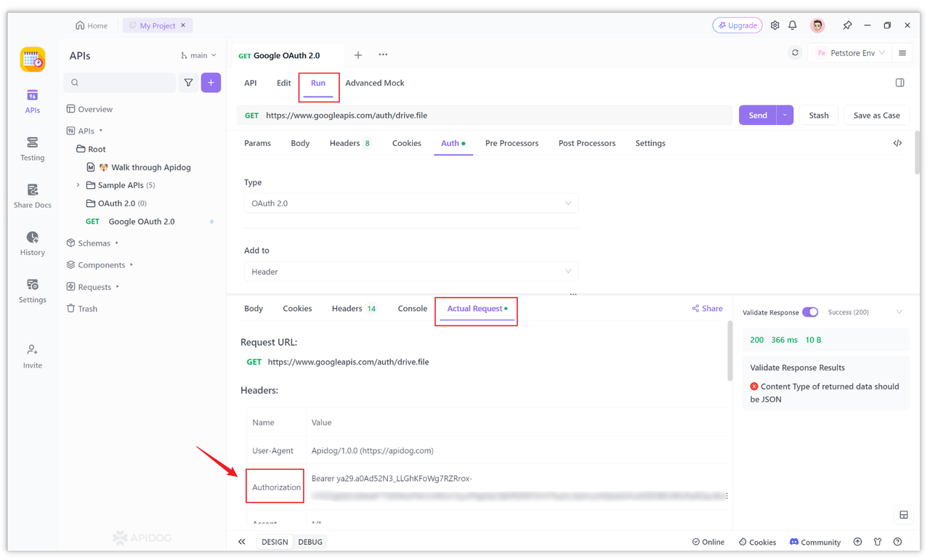Open the help question mark icon
Screen dimensions: 930x560
[897, 542]
